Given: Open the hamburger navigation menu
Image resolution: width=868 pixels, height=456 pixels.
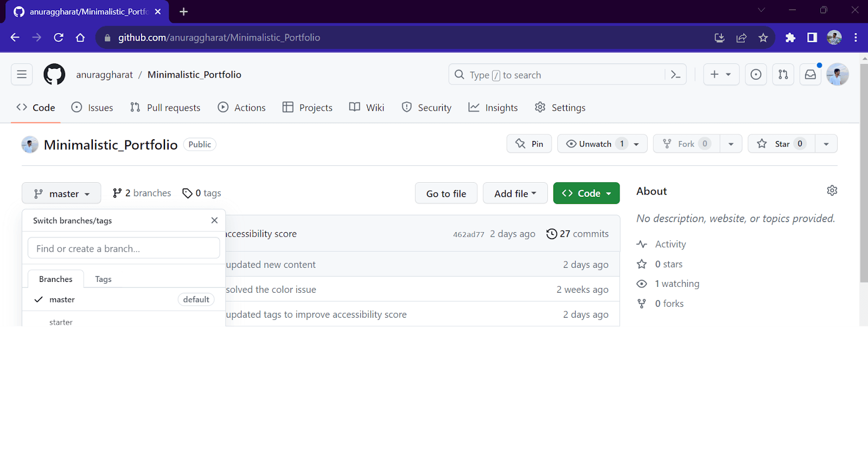Looking at the screenshot, I should point(22,74).
